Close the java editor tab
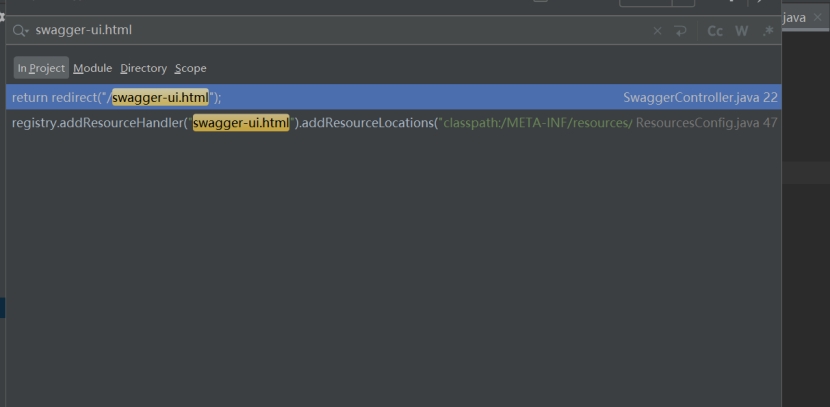Image resolution: width=830 pixels, height=407 pixels. (x=818, y=18)
